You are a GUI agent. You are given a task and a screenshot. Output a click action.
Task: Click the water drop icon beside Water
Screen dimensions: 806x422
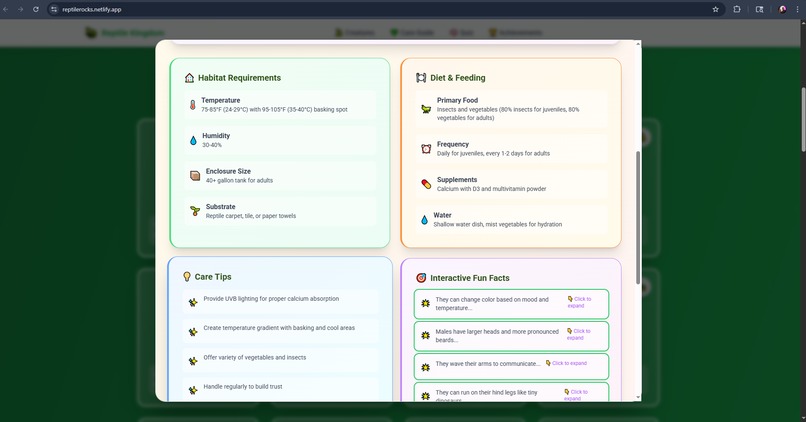click(424, 219)
